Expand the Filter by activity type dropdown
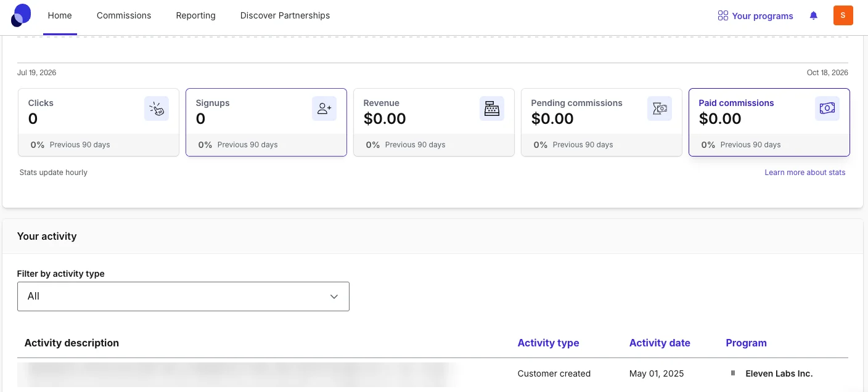This screenshot has width=868, height=392. [x=183, y=296]
